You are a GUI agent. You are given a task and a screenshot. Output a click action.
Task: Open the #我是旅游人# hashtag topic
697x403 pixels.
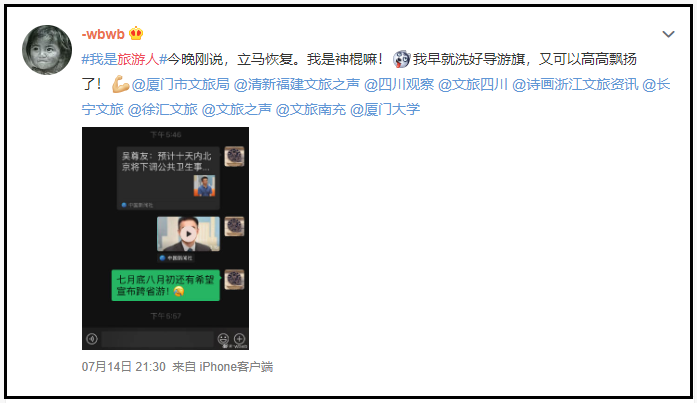click(x=124, y=59)
